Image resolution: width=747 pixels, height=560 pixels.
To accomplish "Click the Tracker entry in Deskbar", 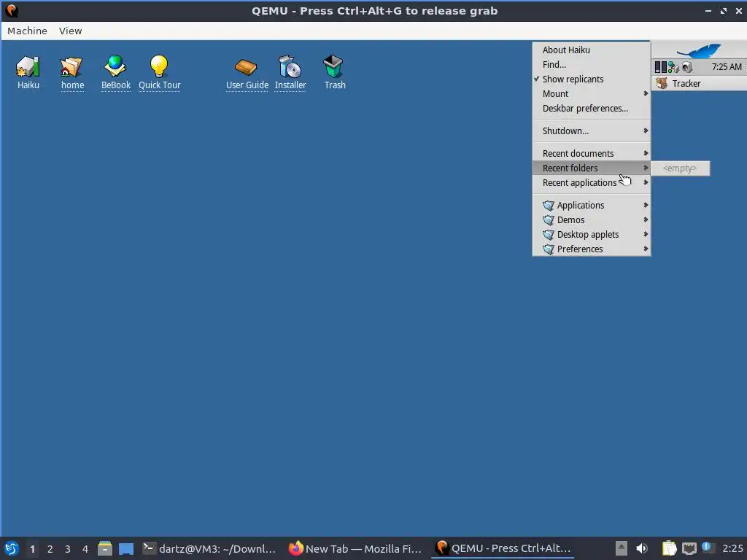I will click(x=699, y=83).
